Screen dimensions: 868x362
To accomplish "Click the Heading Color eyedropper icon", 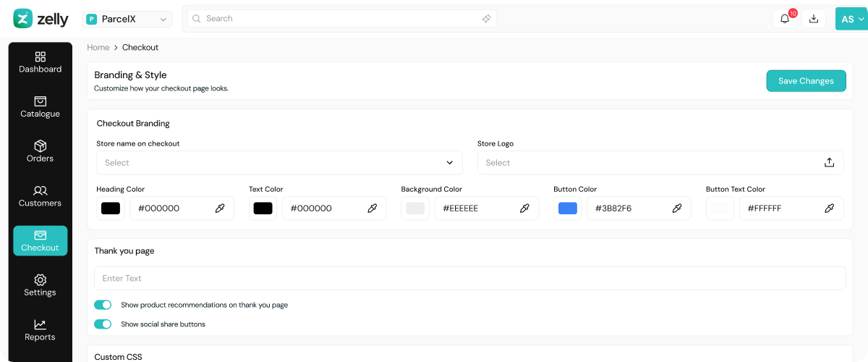I will [220, 209].
